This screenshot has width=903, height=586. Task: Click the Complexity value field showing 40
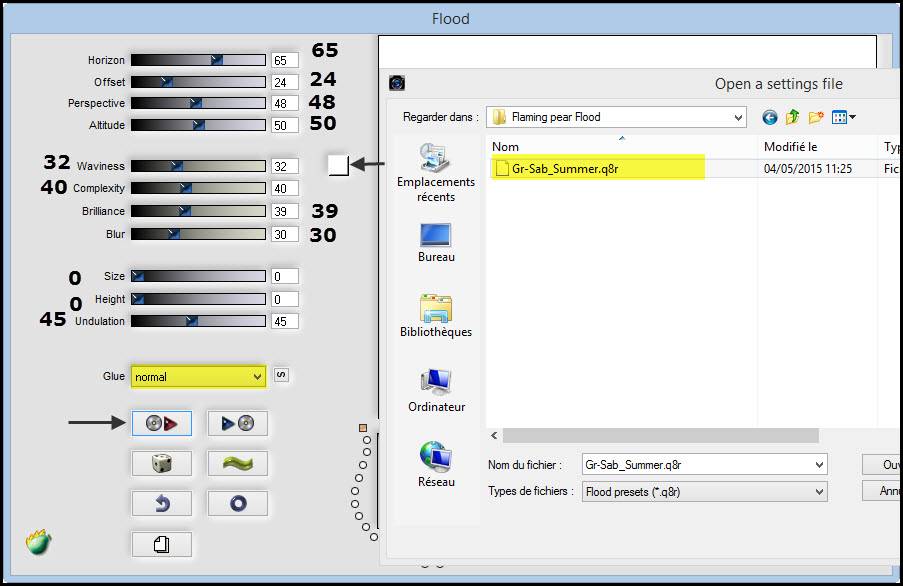[285, 188]
